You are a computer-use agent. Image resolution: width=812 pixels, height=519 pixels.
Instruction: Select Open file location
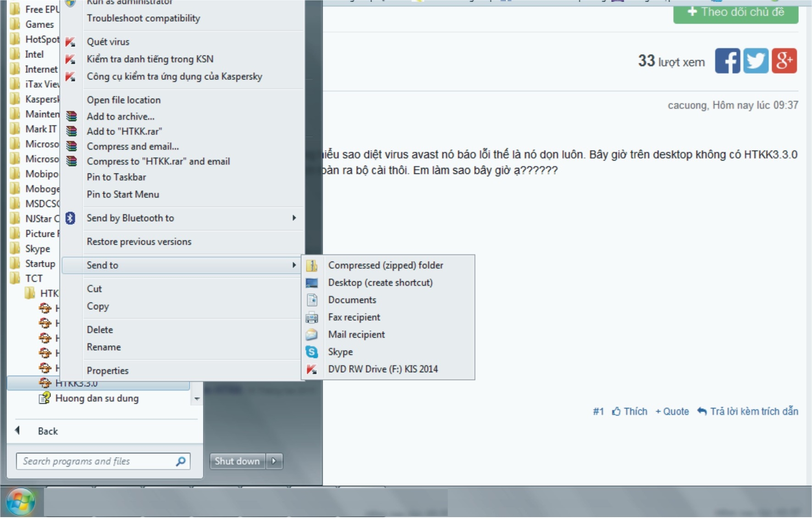point(124,100)
